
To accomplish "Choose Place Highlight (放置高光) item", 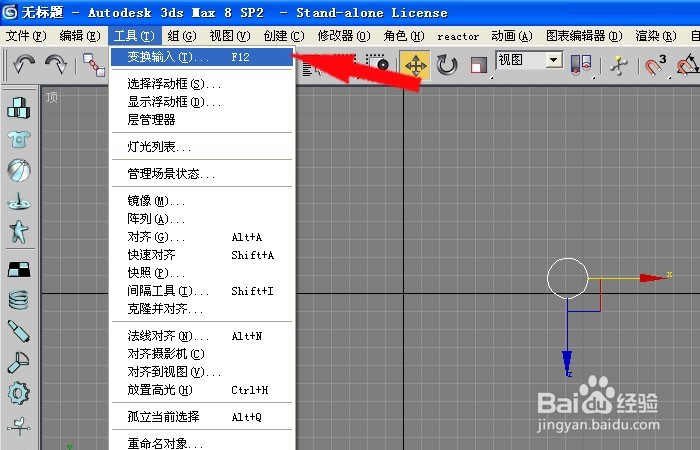I will click(202, 390).
